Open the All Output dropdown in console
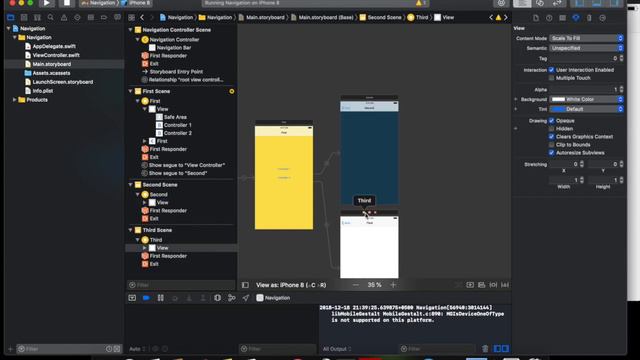The width and height of the screenshot is (640, 360). (x=337, y=349)
